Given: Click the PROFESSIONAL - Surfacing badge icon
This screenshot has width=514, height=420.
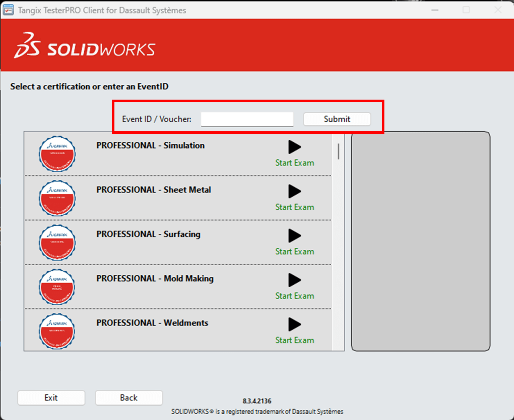Looking at the screenshot, I should 57,242.
